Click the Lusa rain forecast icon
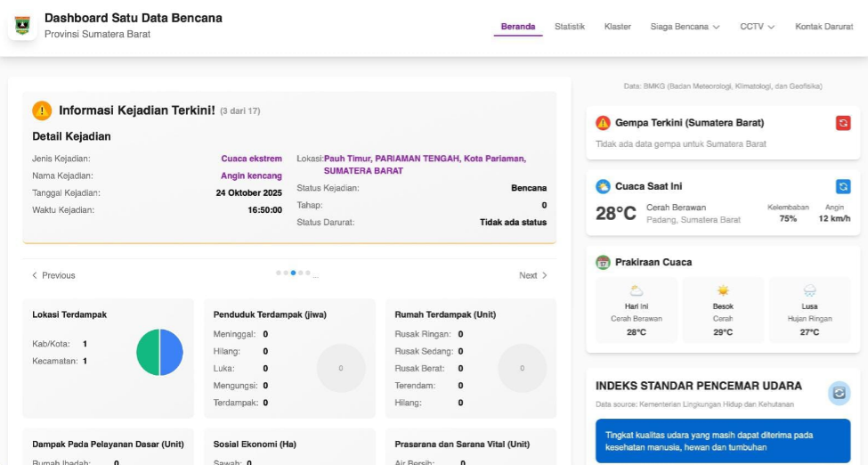Viewport: 868px width, 465px height. (809, 290)
